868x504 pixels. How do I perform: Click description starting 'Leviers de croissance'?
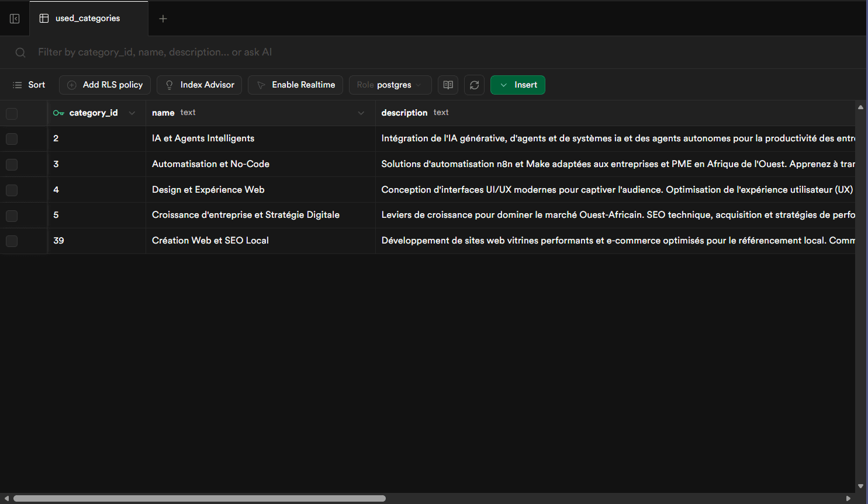tap(615, 215)
